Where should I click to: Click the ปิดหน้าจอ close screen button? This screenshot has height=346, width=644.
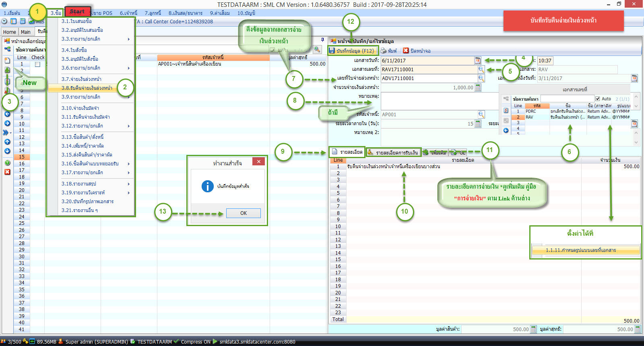417,51
